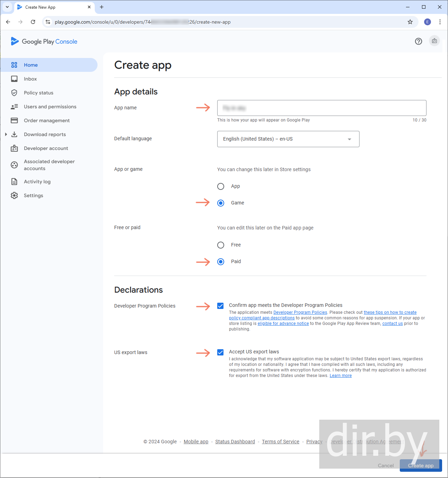The image size is (448, 478).
Task: Toggle the Accept US export laws checkbox
Action: tap(220, 352)
